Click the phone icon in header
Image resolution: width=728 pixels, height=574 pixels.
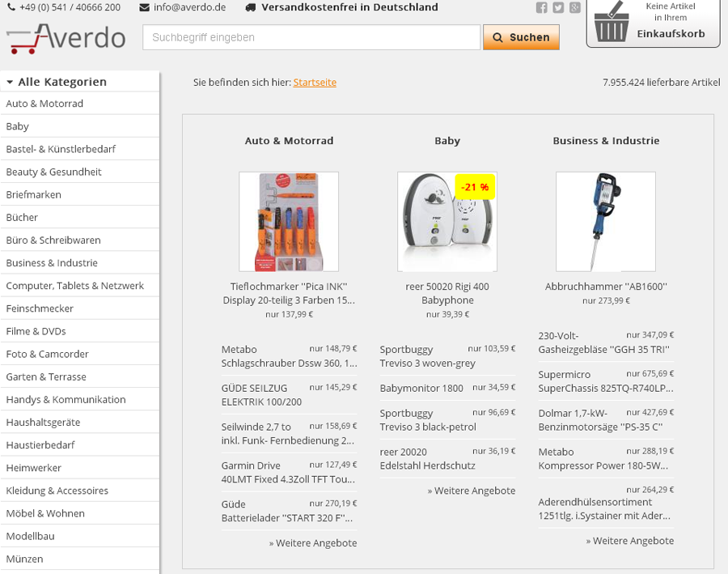11,7
